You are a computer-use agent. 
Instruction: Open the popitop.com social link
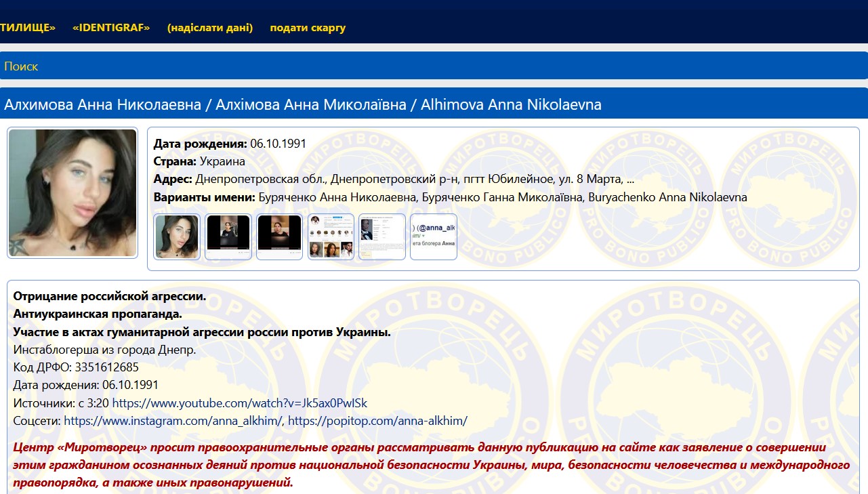tap(378, 421)
